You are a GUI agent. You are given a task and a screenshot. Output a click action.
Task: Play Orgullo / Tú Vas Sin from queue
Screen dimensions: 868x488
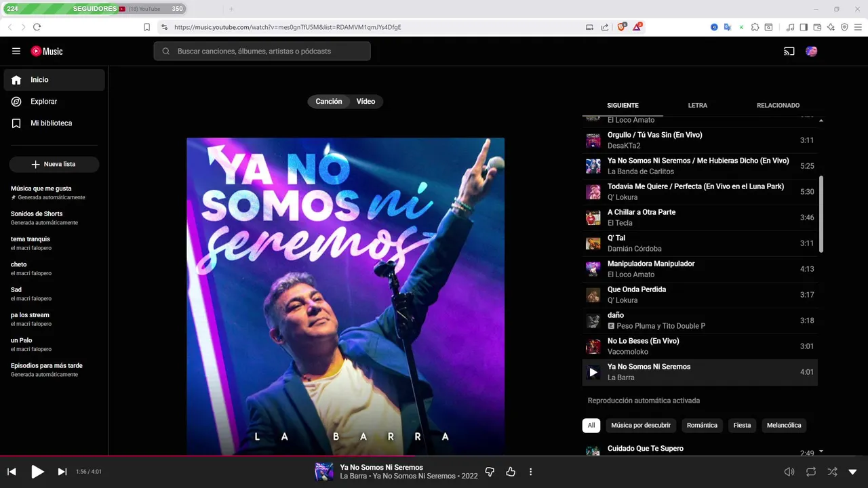[x=700, y=140]
